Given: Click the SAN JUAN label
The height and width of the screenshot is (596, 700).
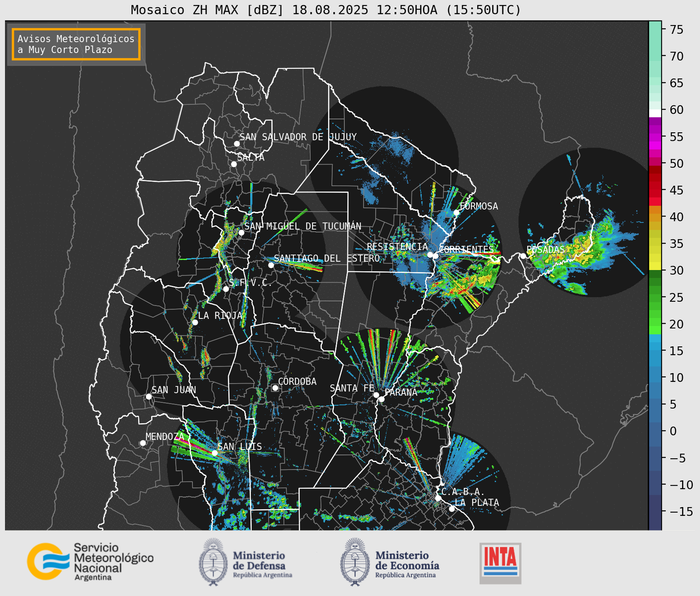Looking at the screenshot, I should point(174,390).
